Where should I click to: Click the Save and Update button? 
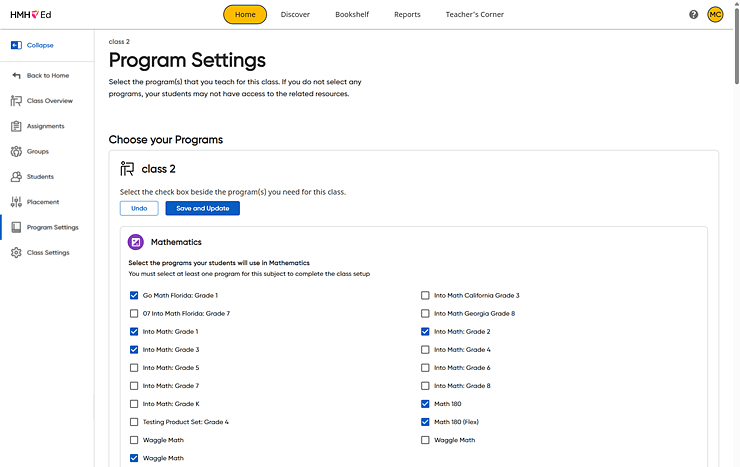202,208
